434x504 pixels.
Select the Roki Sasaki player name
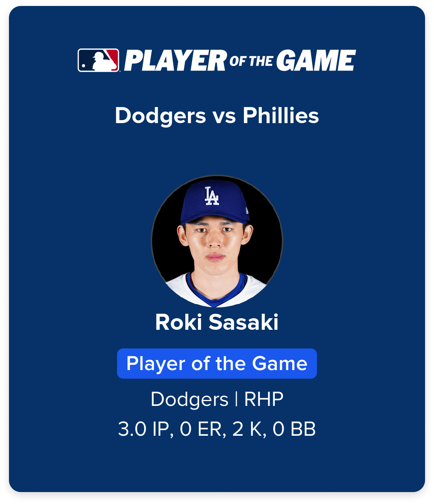click(217, 322)
